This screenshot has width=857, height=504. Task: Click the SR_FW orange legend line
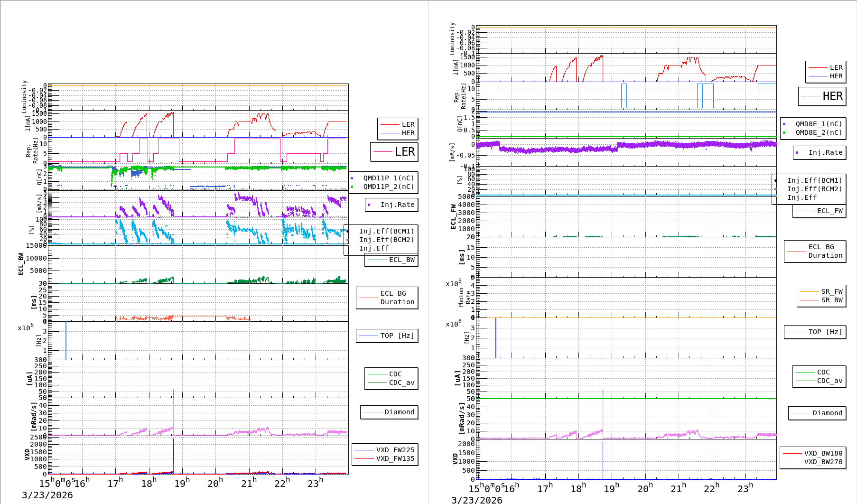pos(809,291)
